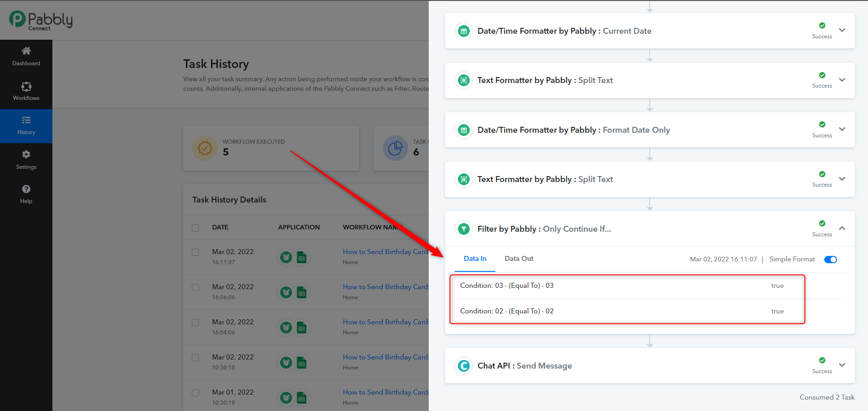Expand the Current Date step details
Screen dimensions: 868x411
tap(842, 30)
